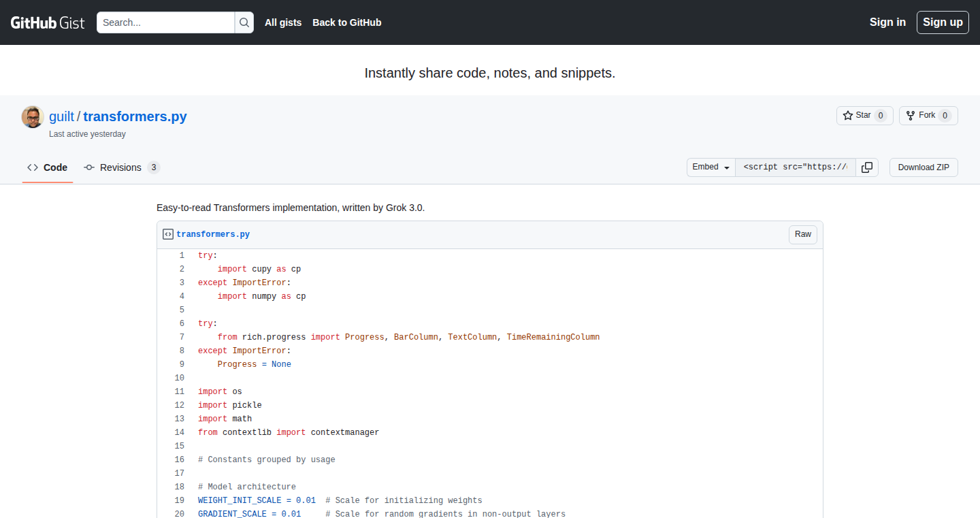This screenshot has width=980, height=518.
Task: Click the gist description mentioning Grok 3.0
Action: [291, 208]
